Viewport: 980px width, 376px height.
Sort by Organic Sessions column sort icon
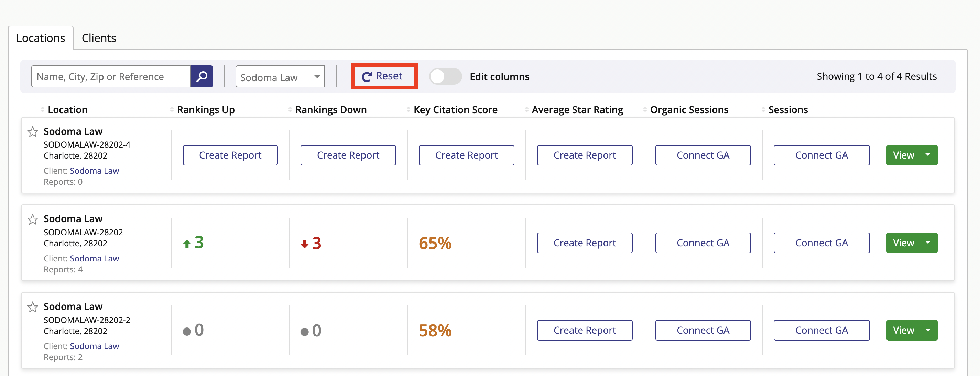coord(645,110)
